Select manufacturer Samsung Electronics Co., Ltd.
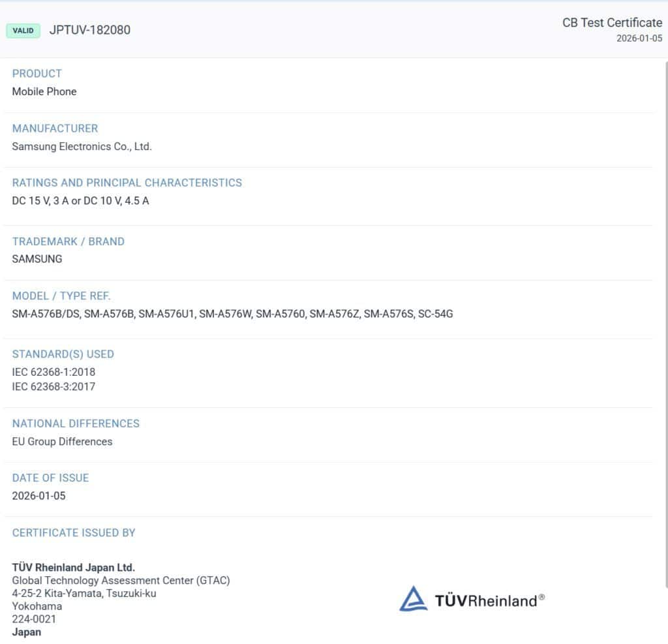The width and height of the screenshot is (668, 644). click(81, 146)
